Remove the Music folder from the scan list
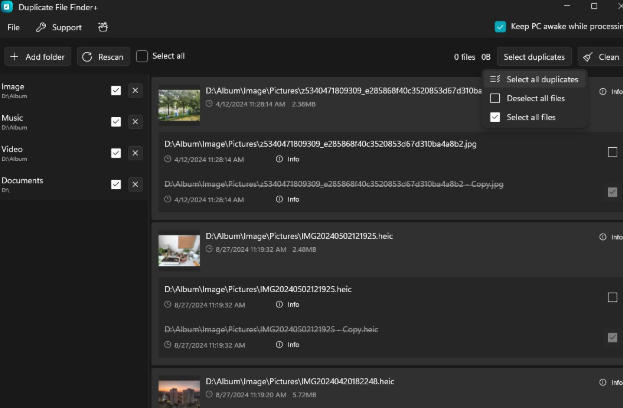 point(135,122)
